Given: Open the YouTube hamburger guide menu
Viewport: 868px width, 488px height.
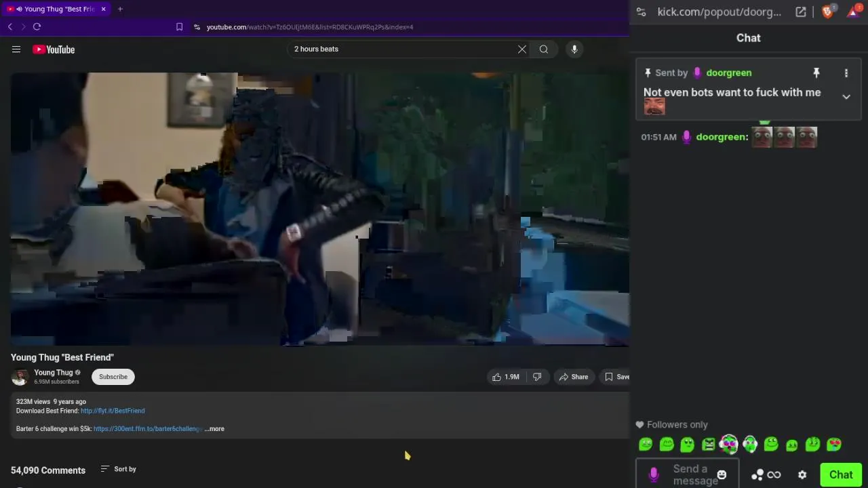Looking at the screenshot, I should [16, 49].
